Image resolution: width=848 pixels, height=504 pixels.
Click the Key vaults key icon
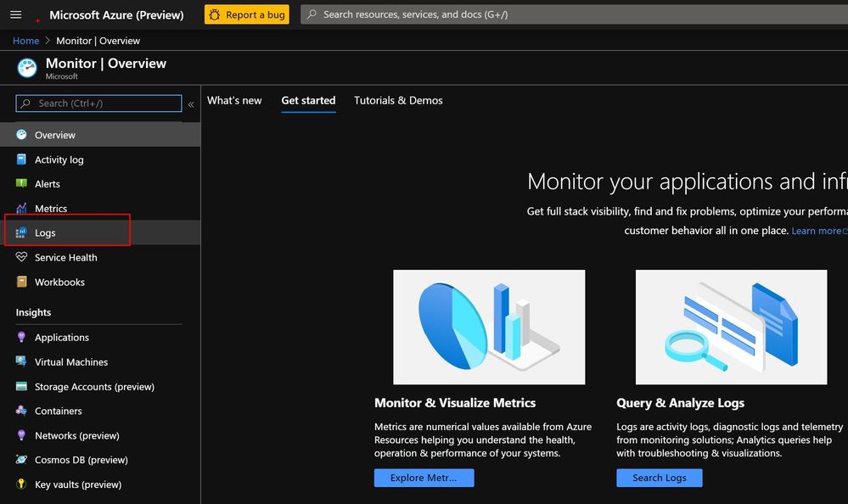click(21, 484)
